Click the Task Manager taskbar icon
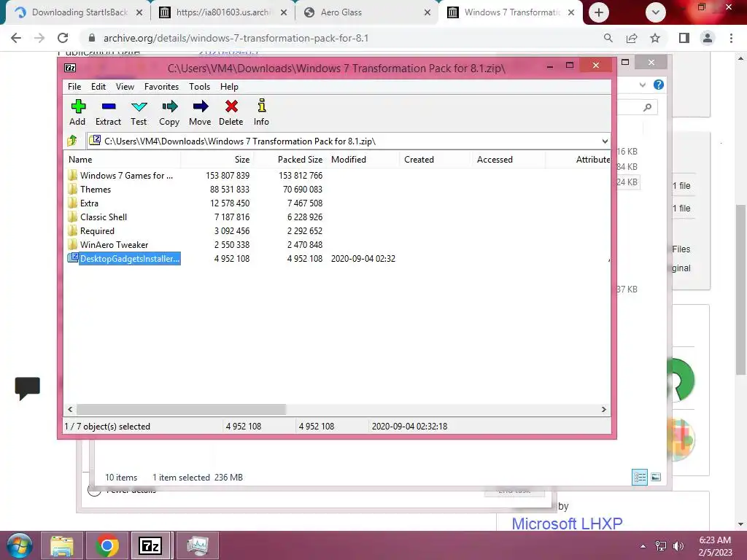 198,545
